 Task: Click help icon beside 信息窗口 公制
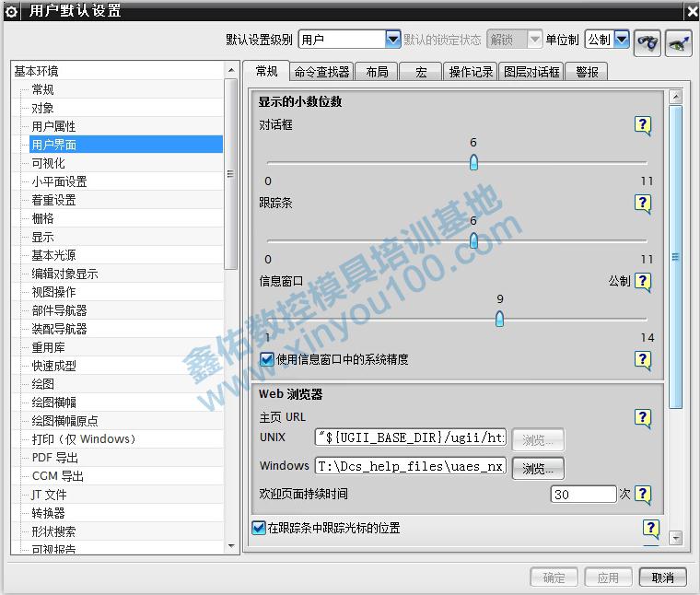click(643, 282)
